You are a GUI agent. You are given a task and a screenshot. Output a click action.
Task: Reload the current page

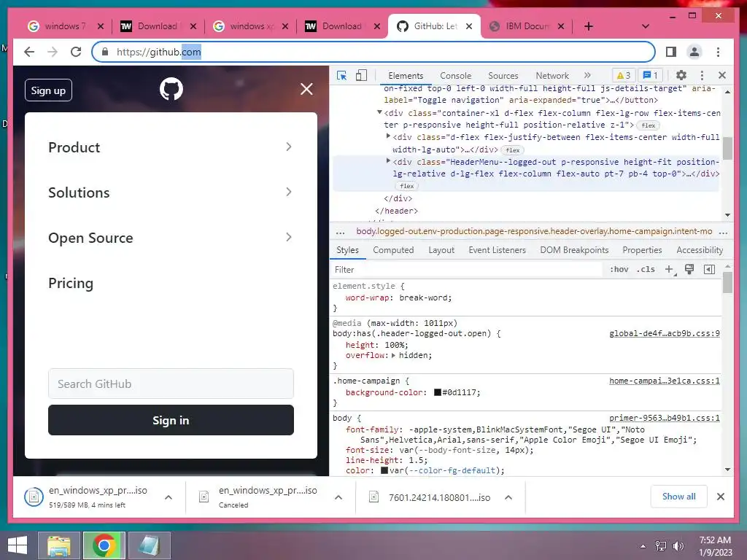pos(76,52)
